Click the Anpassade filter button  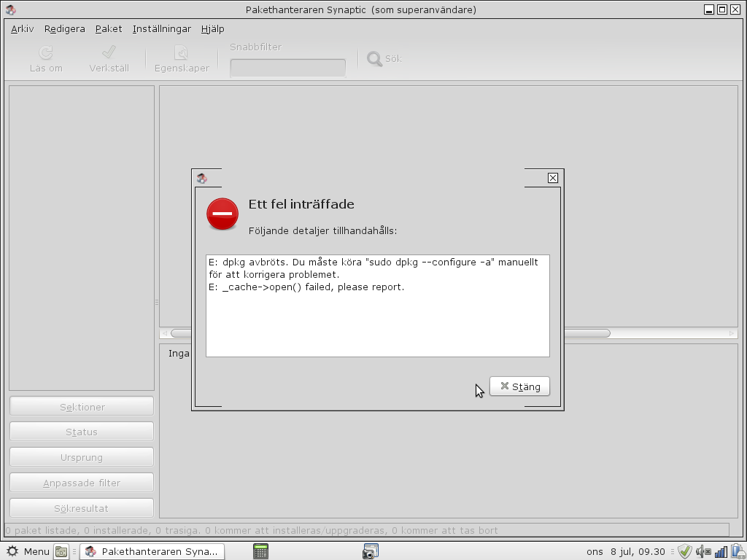82,483
